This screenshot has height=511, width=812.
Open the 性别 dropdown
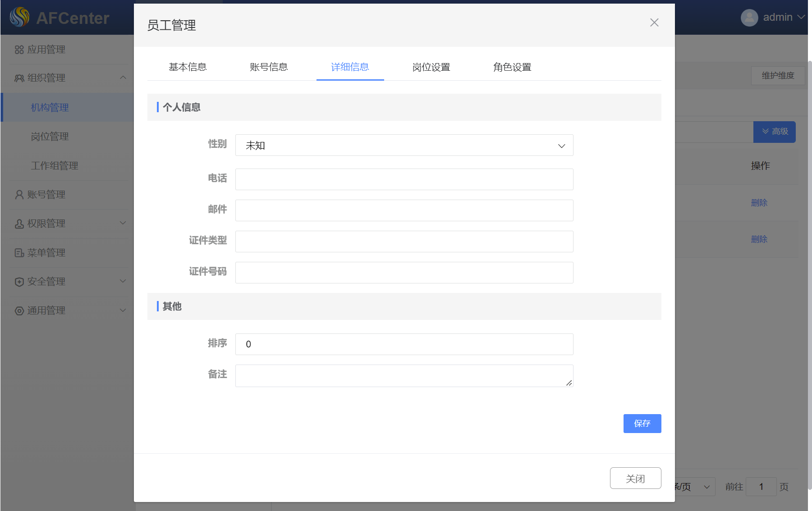click(x=404, y=146)
